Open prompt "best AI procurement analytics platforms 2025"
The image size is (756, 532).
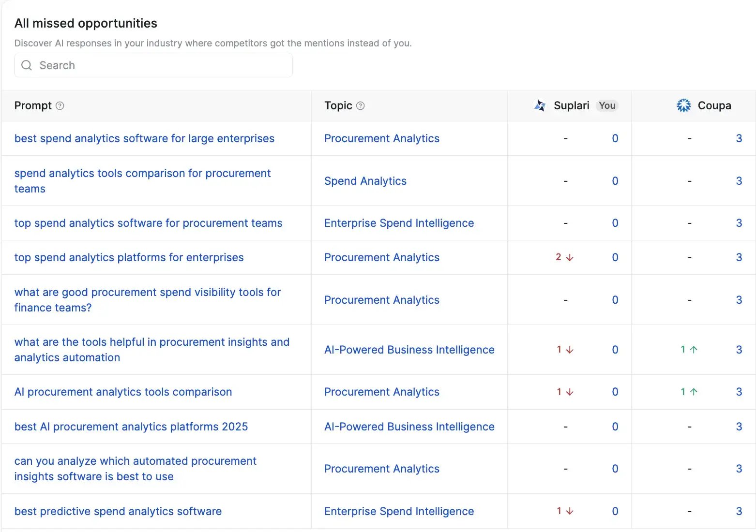[x=131, y=427]
